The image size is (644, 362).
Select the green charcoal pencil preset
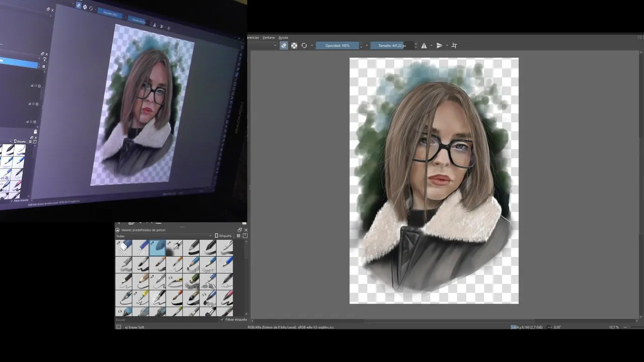(191, 281)
